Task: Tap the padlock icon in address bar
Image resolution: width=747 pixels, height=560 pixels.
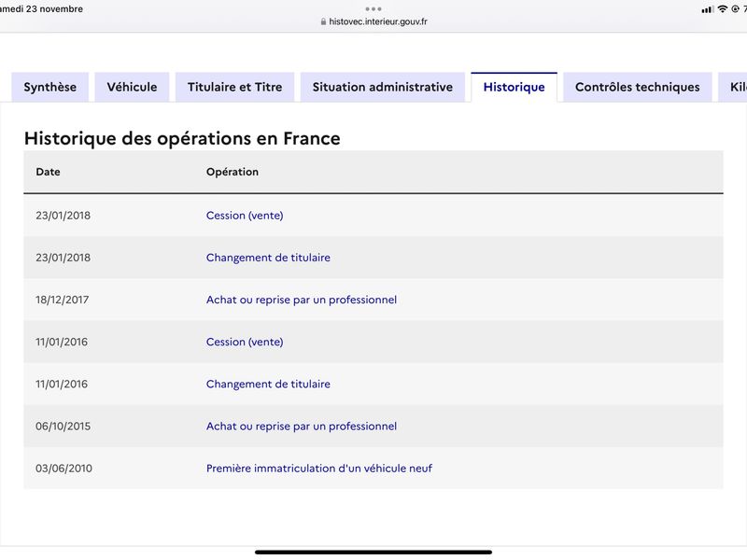Action: 323,21
